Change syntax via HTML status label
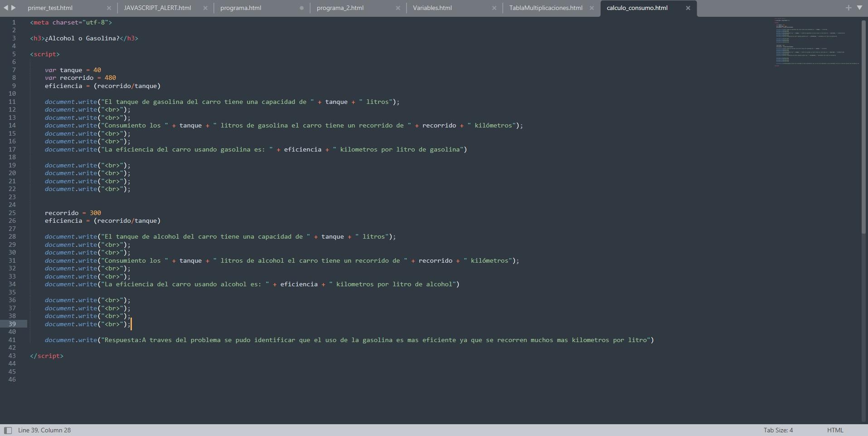 coord(835,430)
